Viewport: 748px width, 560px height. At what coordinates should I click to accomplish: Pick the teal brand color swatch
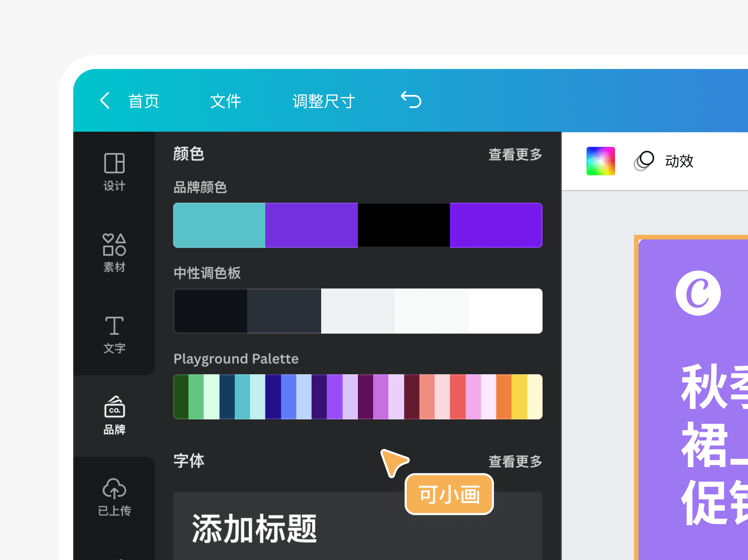219,225
